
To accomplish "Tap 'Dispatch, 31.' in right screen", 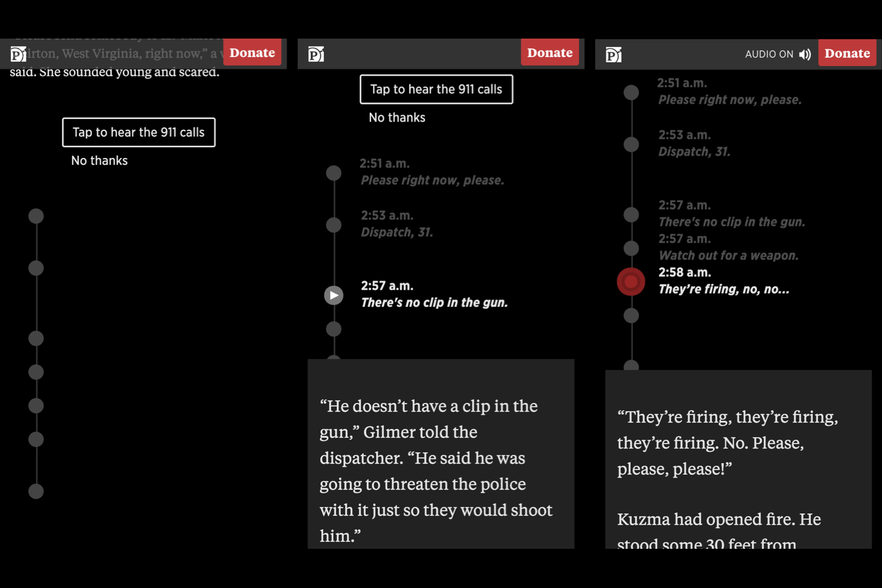I will (x=695, y=152).
